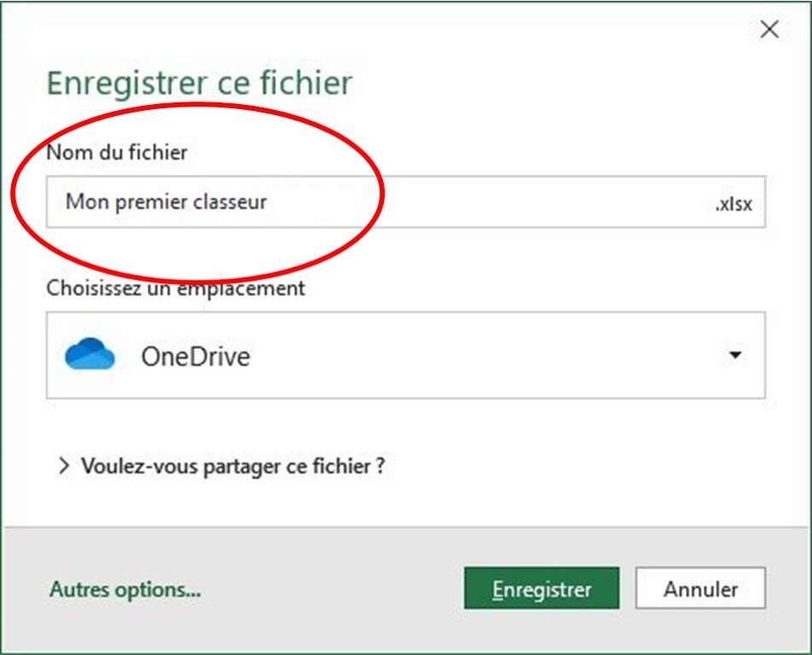Click the 'Enregistrer ce fichier' heading
The width and height of the screenshot is (812, 655).
tap(200, 83)
